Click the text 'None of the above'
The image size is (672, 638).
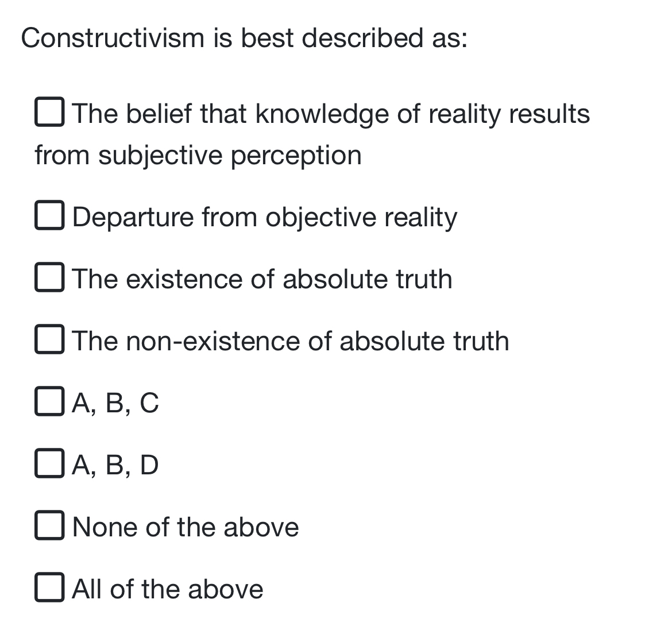[x=185, y=527]
